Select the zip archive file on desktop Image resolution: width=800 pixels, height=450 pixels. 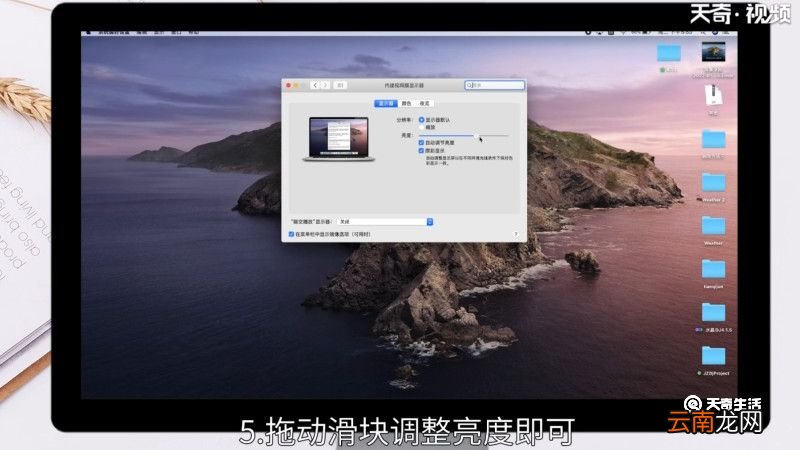(x=713, y=95)
